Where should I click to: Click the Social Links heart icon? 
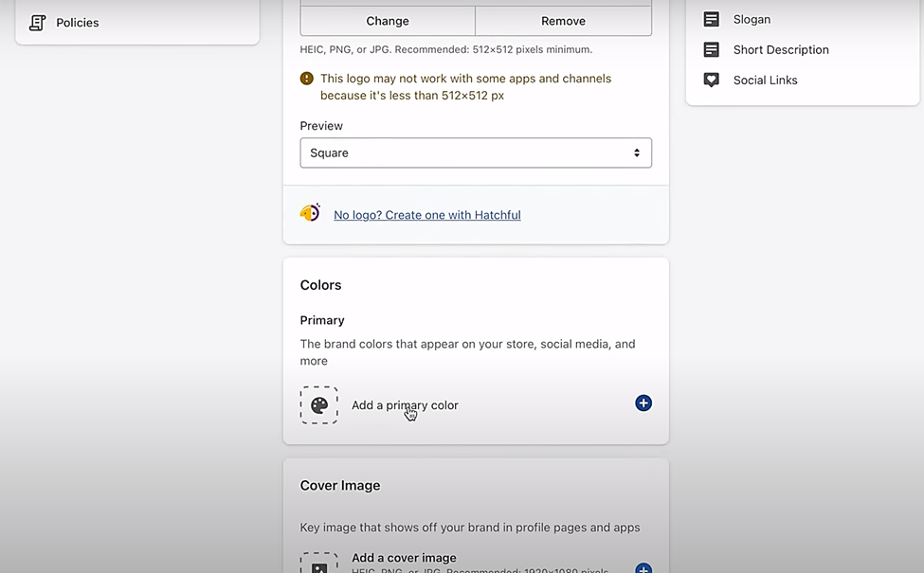[x=712, y=81]
